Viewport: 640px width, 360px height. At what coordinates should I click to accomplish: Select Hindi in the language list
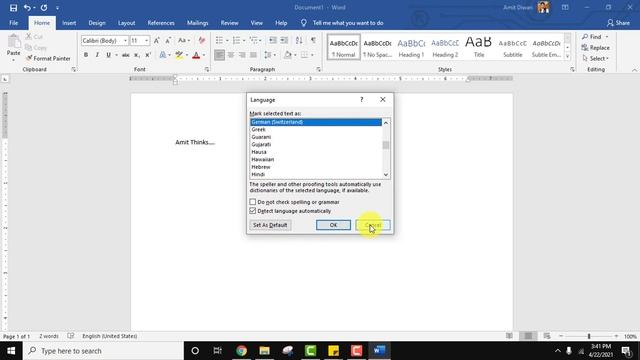[x=316, y=174]
